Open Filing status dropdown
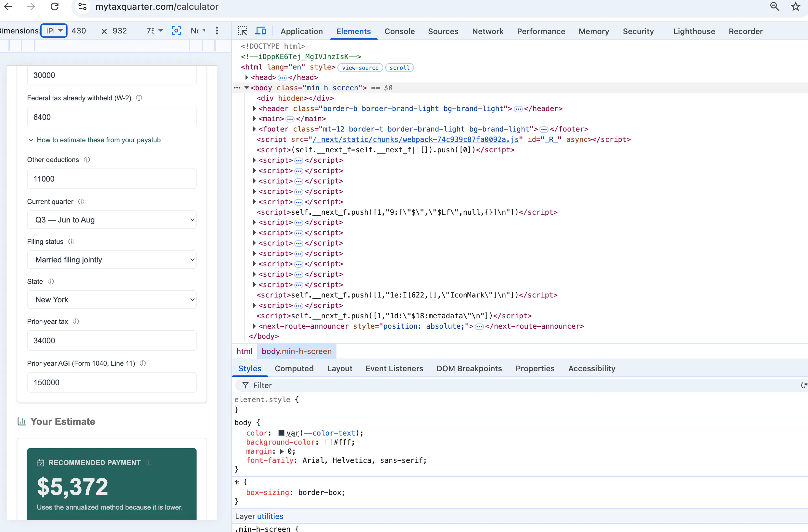The height and width of the screenshot is (532, 808). point(112,260)
